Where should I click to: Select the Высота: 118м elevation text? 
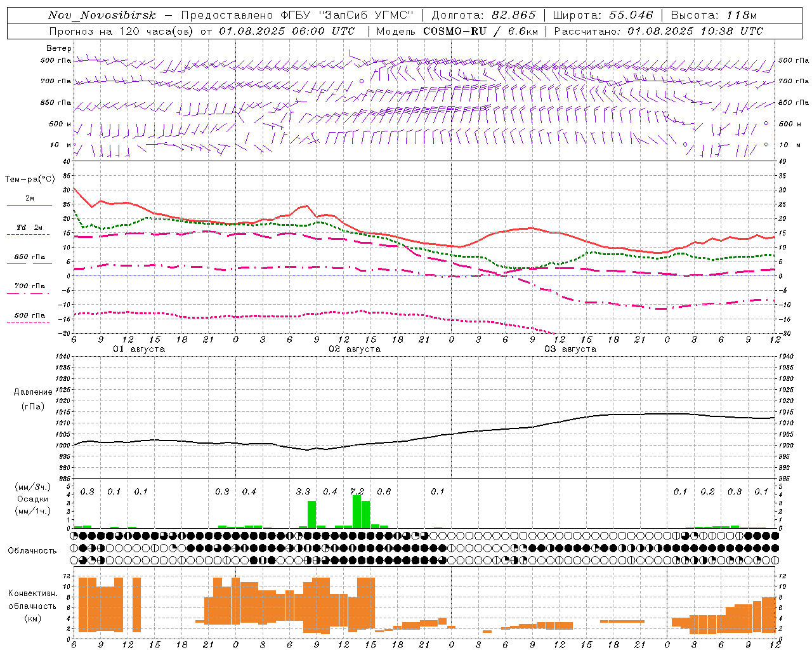pyautogui.click(x=714, y=15)
